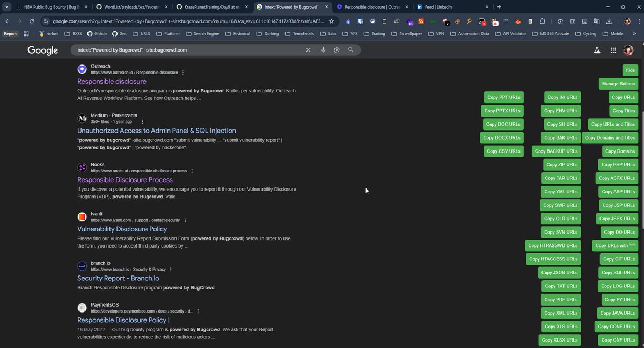Open the Chrome downloads icon
Image resolution: width=644 pixels, height=348 pixels.
[609, 21]
